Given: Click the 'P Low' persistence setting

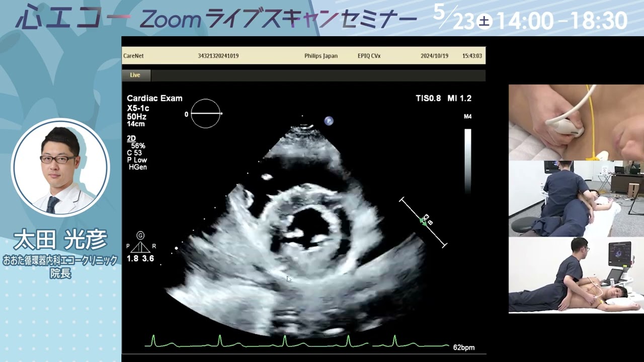Looking at the screenshot, I should [x=137, y=160].
